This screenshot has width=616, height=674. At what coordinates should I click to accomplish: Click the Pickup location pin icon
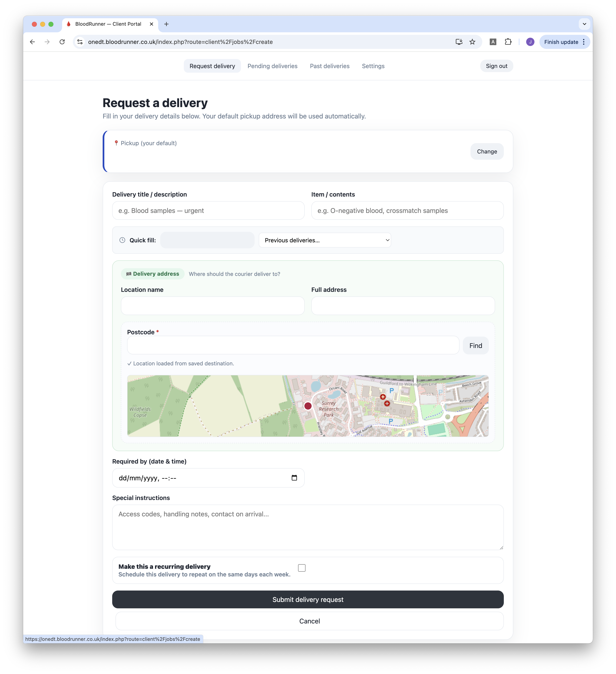[116, 143]
